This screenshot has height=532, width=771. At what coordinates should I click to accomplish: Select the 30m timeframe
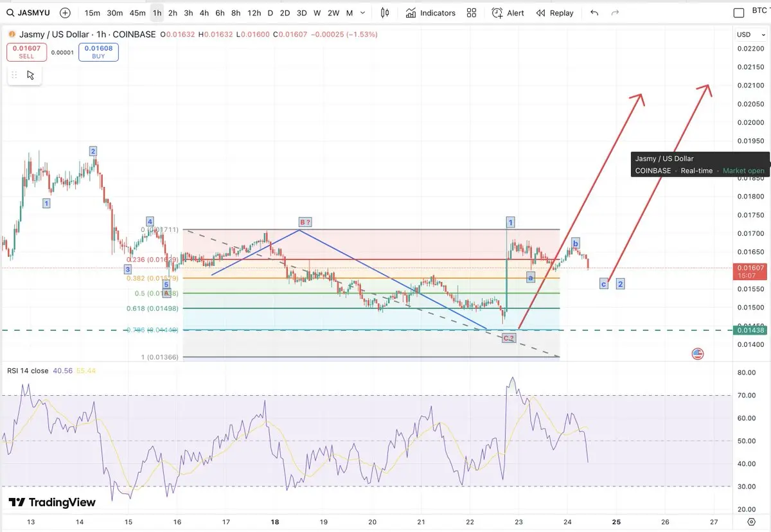pos(115,13)
